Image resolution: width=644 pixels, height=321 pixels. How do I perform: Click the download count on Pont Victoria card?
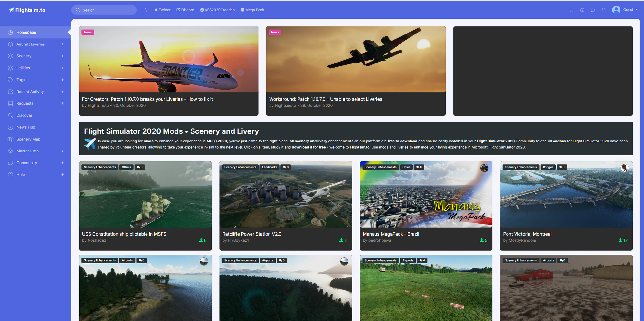[x=623, y=240]
